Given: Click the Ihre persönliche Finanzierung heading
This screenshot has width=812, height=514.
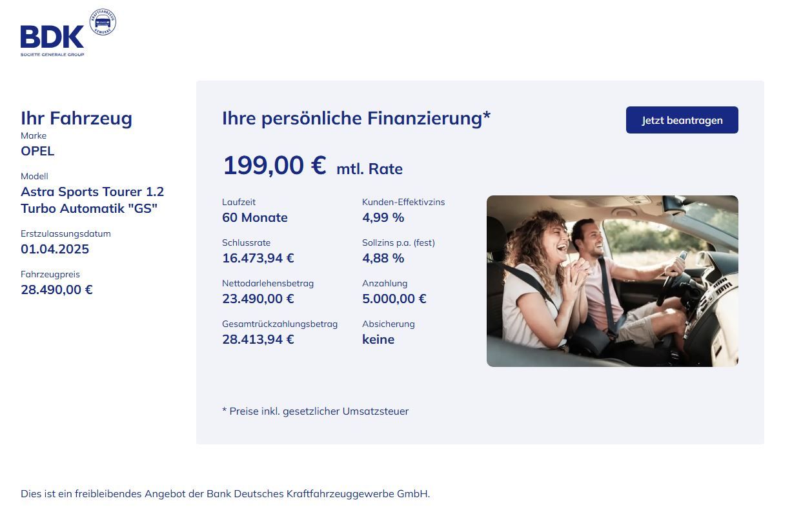Looking at the screenshot, I should [356, 119].
